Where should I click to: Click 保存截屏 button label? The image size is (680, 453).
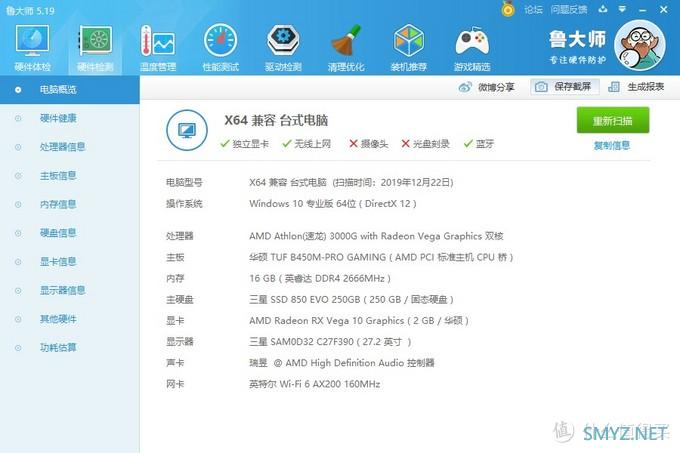(x=572, y=87)
